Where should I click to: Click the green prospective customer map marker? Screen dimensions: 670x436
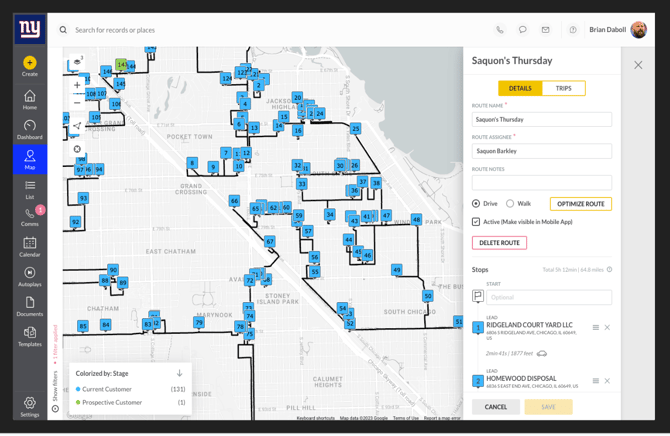(x=121, y=65)
